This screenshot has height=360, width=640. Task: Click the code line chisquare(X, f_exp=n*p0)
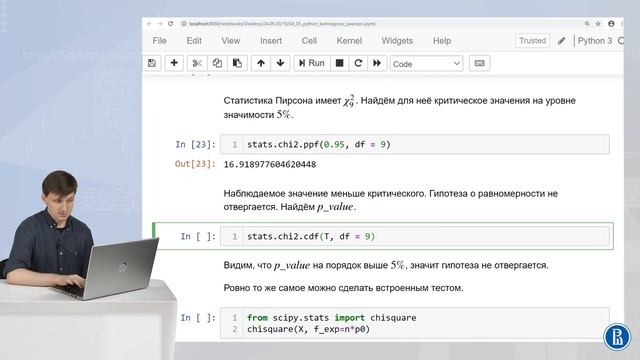pyautogui.click(x=308, y=329)
